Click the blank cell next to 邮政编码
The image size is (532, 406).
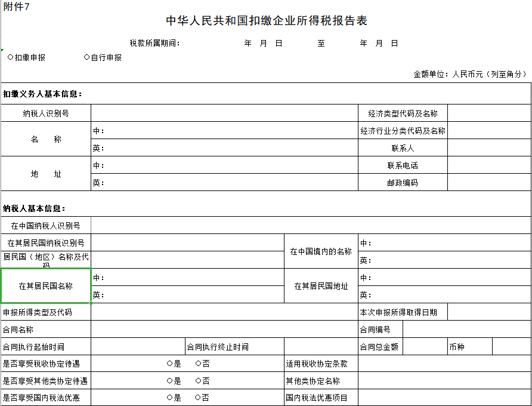coord(489,183)
